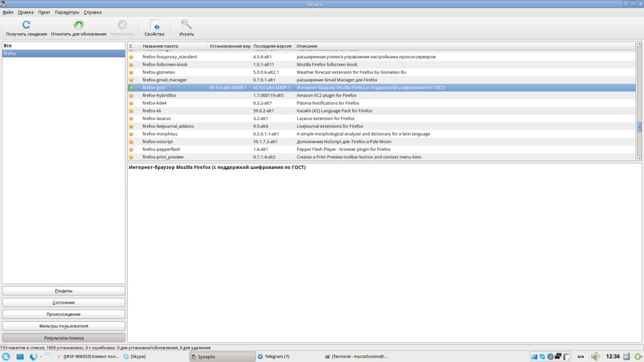Viewport: 644px width, 362px height.
Task: Launch web browser globe icon in taskbar
Action: coord(34,356)
